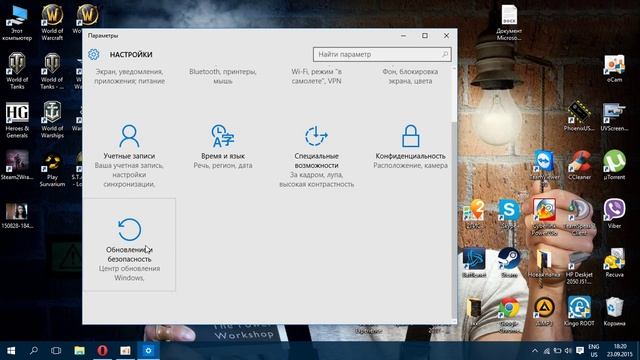Viewport: 640px width, 360px height.
Task: Open the Windows Start menu
Action: [x=11, y=351]
